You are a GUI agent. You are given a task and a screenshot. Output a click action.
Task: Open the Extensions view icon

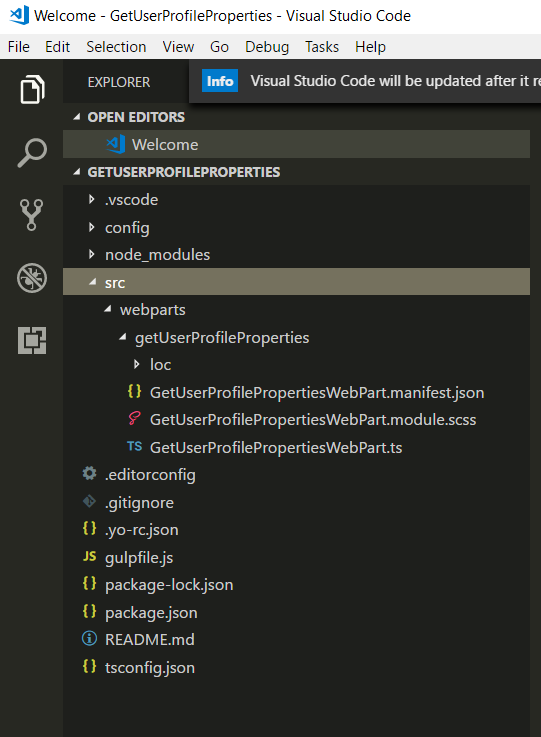point(32,340)
